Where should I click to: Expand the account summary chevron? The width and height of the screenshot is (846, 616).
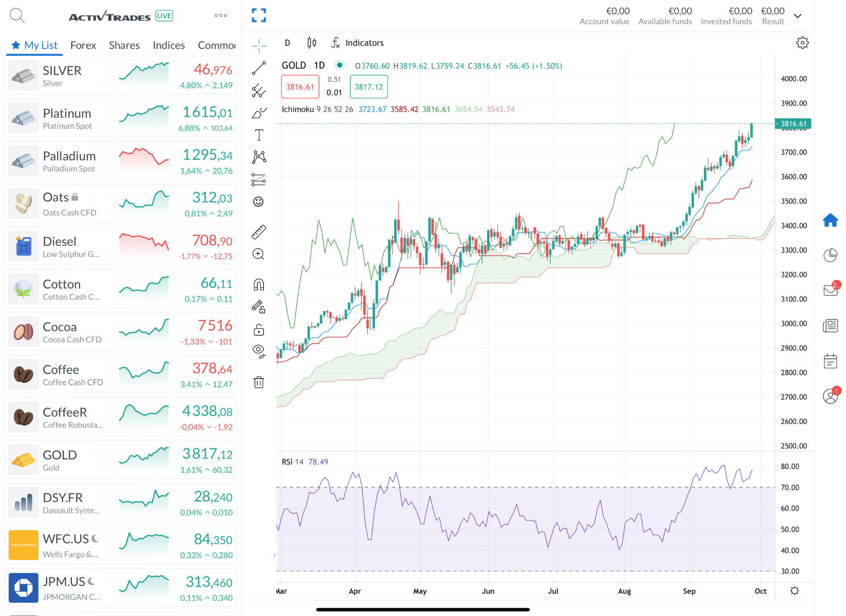pyautogui.click(x=798, y=16)
